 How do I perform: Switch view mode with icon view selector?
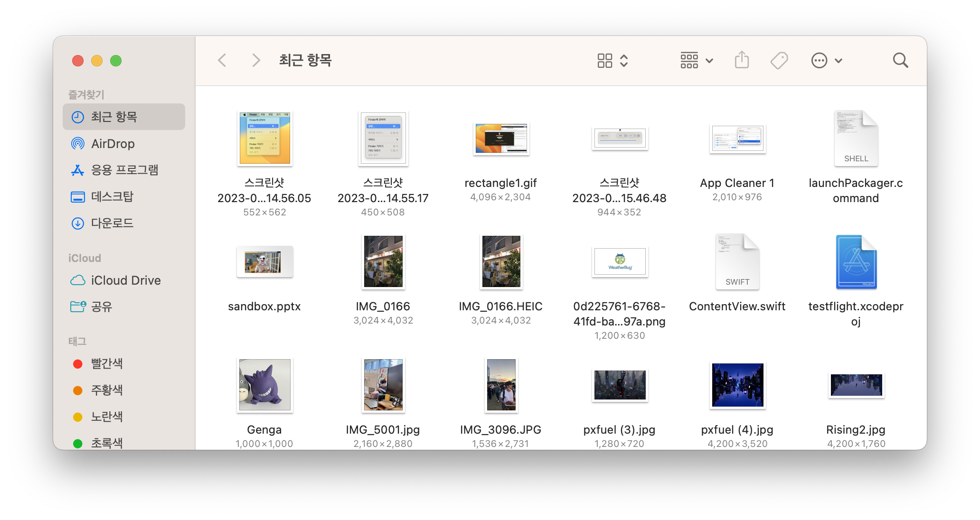click(612, 60)
